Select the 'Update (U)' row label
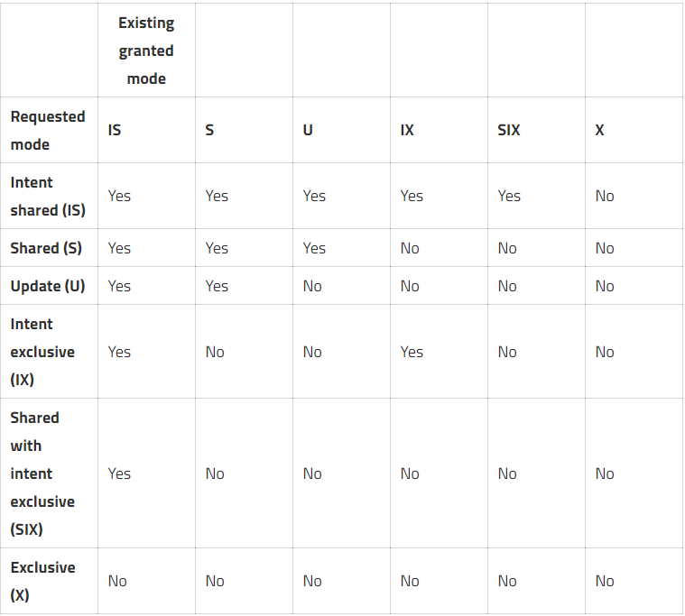Screen dimensions: 685x616 point(48,286)
